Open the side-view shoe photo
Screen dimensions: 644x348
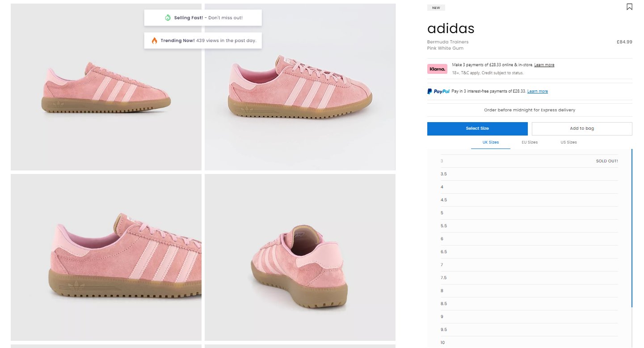(106, 87)
